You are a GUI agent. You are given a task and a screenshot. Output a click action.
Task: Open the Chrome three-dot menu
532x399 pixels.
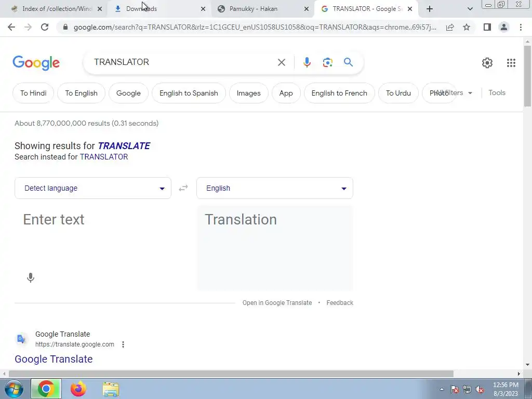tap(521, 27)
